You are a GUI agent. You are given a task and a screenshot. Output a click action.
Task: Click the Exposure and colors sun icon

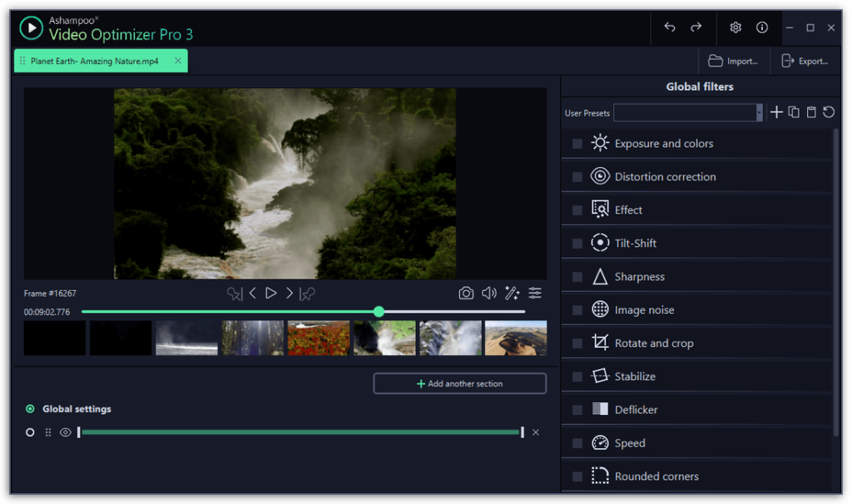pos(600,143)
